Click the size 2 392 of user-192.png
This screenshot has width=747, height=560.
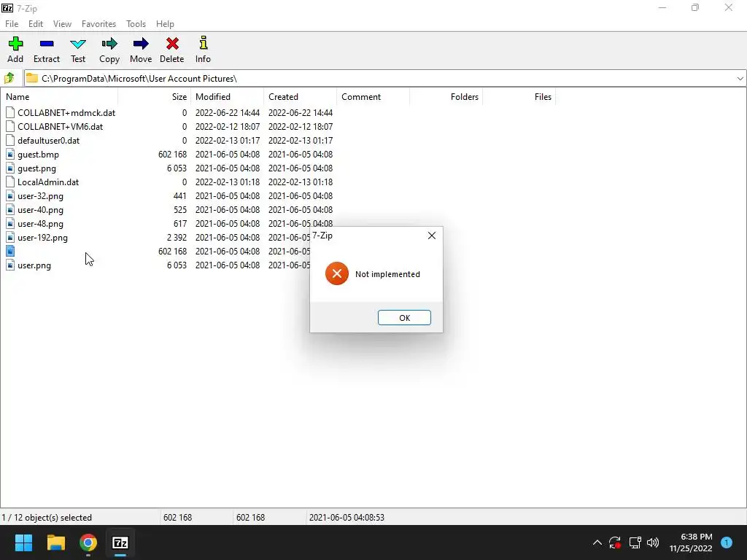coord(177,237)
